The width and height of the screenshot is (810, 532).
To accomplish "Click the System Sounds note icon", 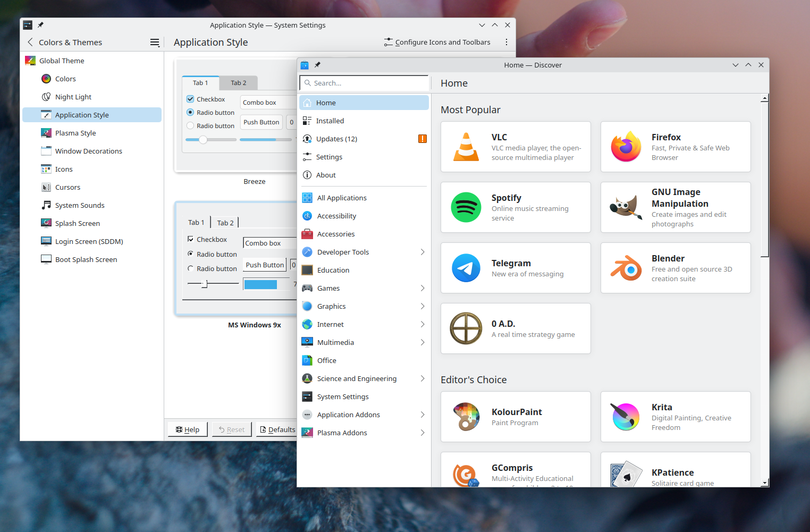I will click(46, 205).
